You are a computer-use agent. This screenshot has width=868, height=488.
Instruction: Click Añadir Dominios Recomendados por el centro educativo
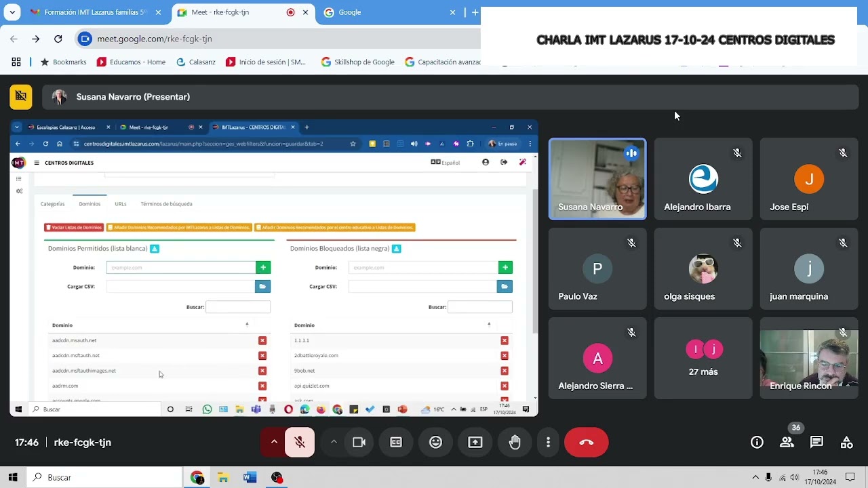coord(334,228)
